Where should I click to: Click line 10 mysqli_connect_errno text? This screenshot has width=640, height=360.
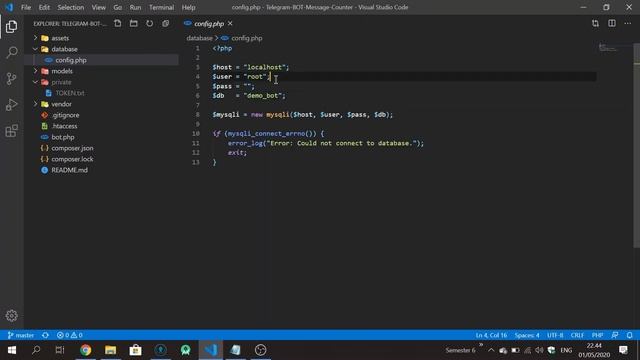[x=266, y=133]
